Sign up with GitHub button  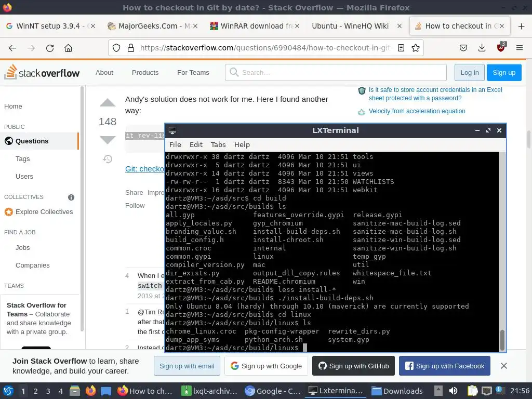353,366
